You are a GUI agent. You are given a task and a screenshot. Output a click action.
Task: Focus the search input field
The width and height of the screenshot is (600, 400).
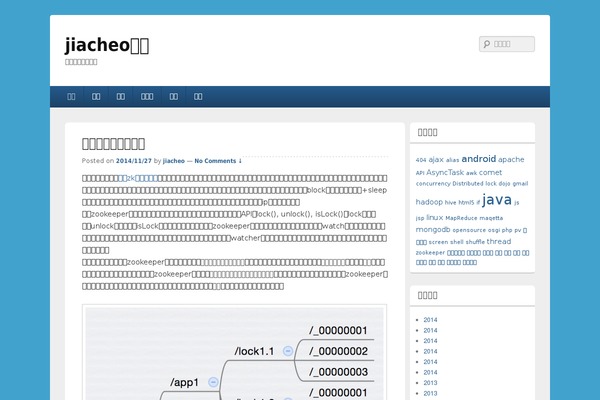507,44
